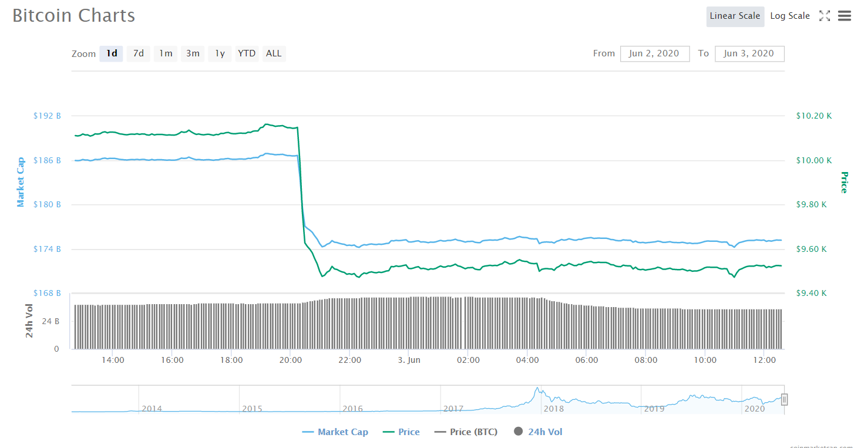The height and width of the screenshot is (448, 868).
Task: Click the vertical Price axis title
Action: tap(844, 182)
